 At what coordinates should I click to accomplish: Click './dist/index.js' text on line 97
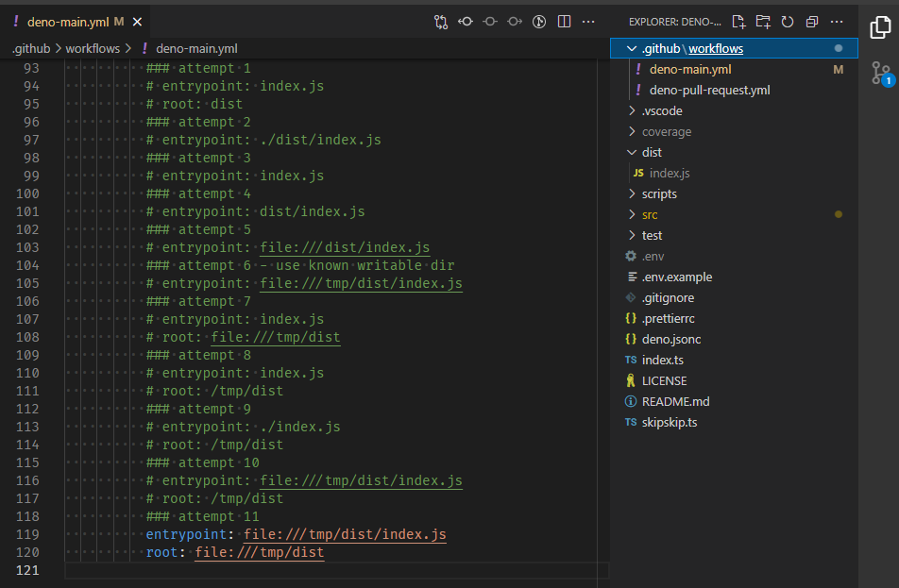tap(320, 140)
